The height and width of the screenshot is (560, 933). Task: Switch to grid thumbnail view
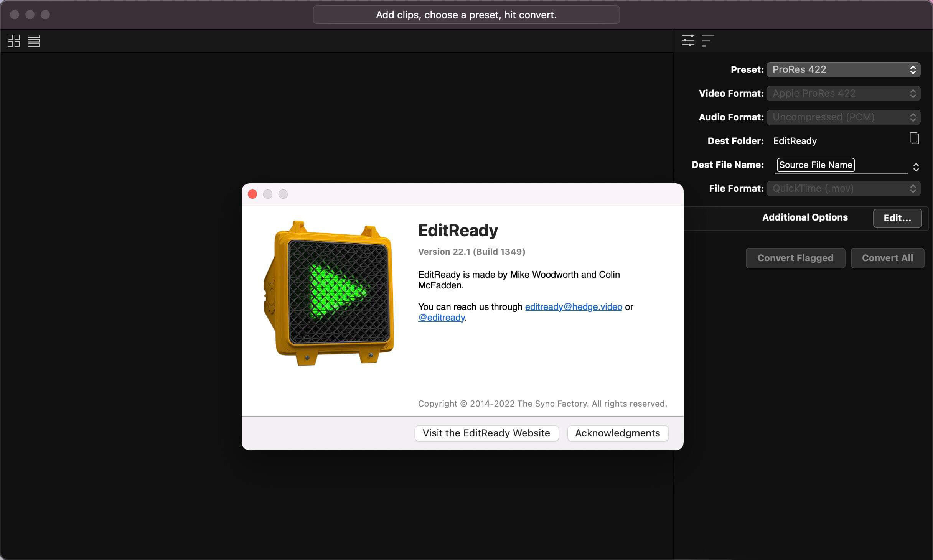click(x=14, y=41)
